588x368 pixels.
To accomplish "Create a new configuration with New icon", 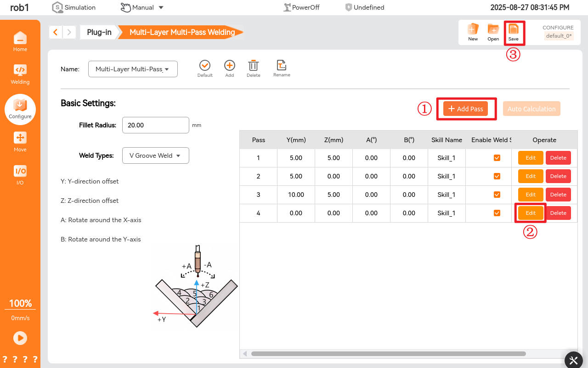I will (x=473, y=31).
